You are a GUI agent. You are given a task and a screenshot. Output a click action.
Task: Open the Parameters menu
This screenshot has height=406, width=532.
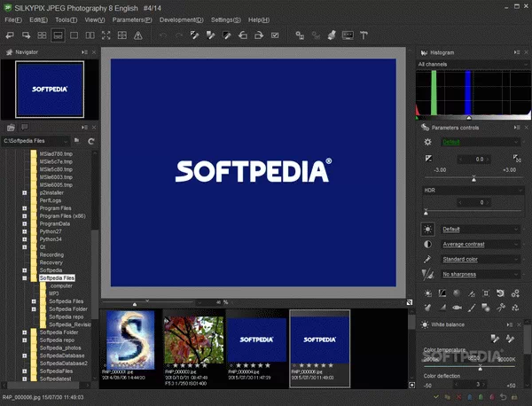pos(132,20)
